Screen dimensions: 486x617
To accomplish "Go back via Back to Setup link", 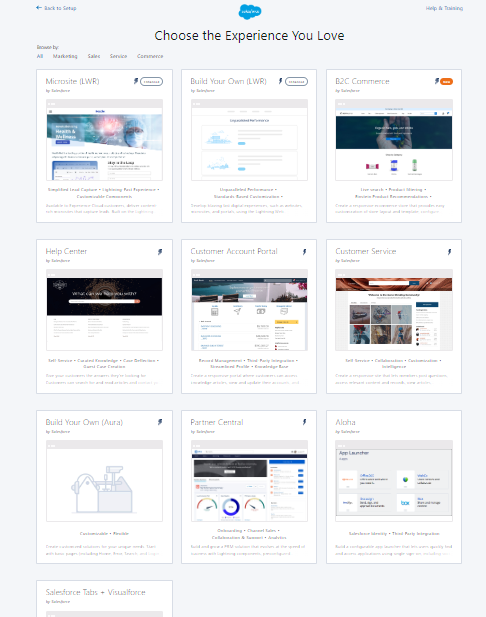I will tap(56, 8).
